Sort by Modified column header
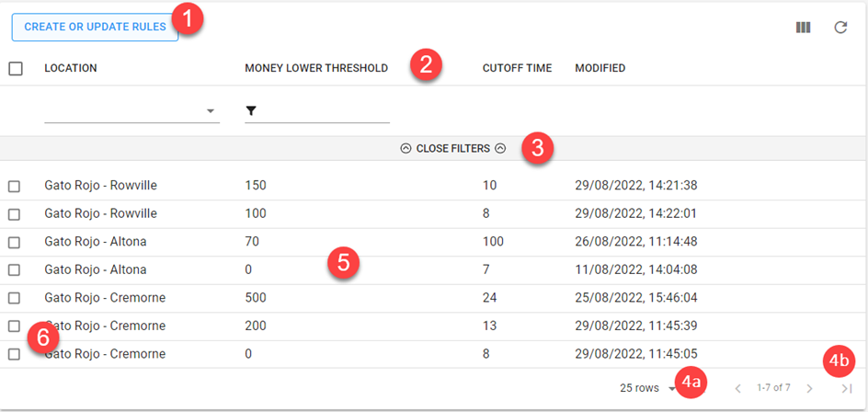This screenshot has width=868, height=412. coord(600,68)
